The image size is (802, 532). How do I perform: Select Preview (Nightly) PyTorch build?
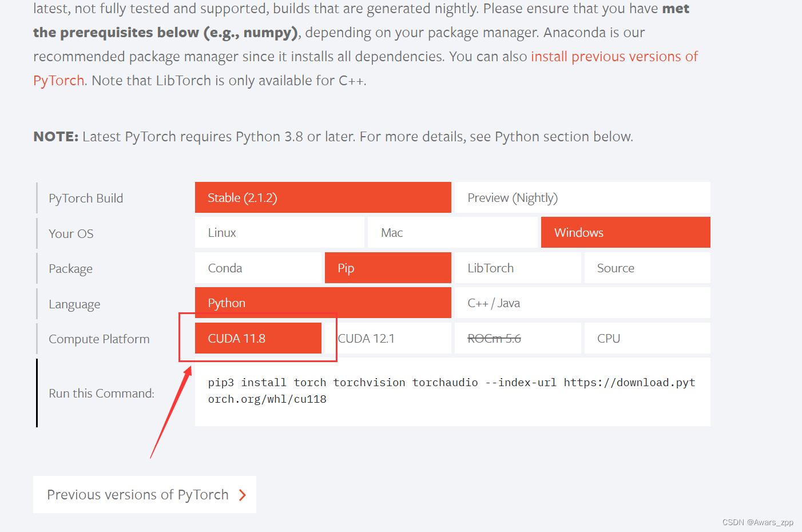[581, 197]
